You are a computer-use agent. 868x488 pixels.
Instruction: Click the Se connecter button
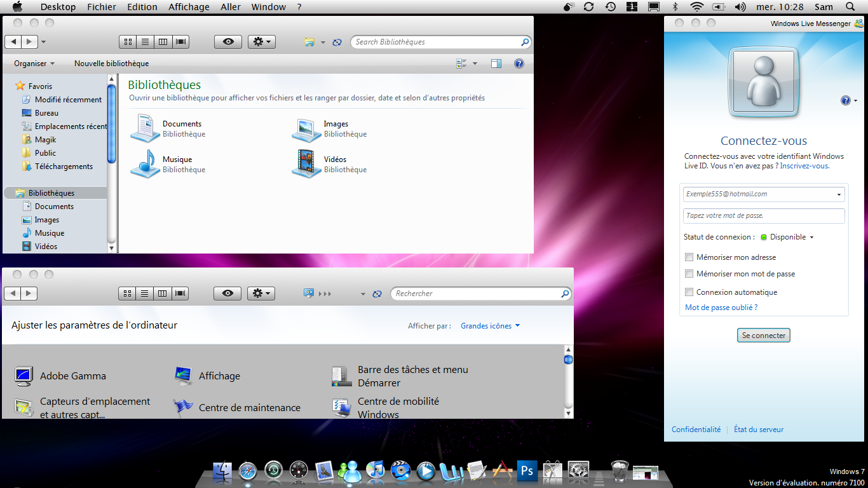[764, 335]
